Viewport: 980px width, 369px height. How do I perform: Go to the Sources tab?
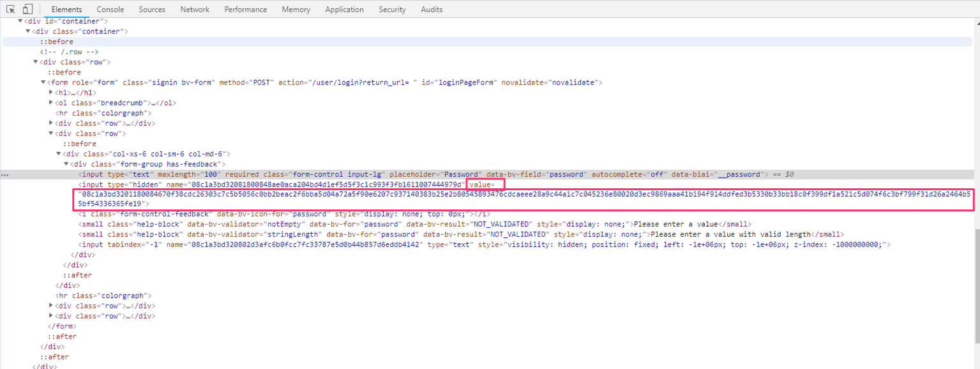tap(152, 9)
